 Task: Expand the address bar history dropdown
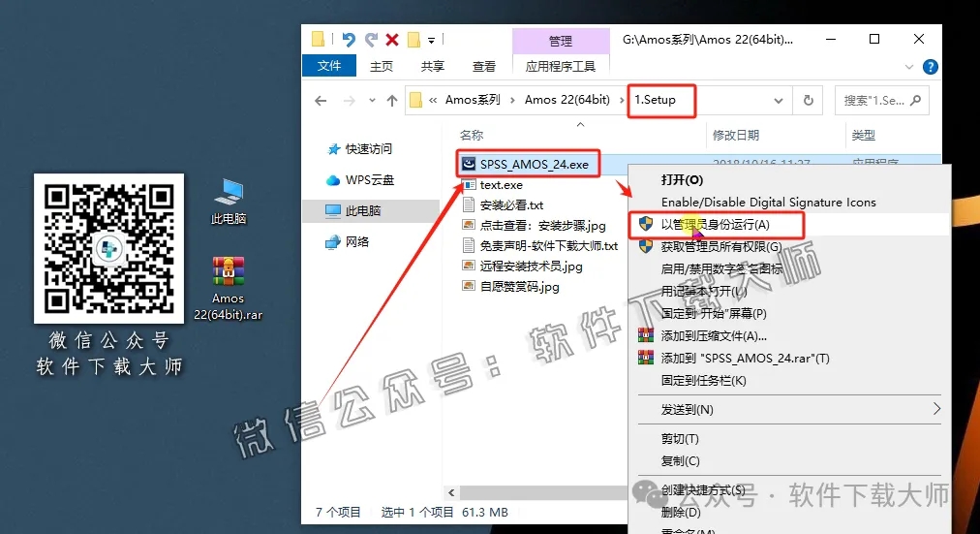(x=779, y=101)
